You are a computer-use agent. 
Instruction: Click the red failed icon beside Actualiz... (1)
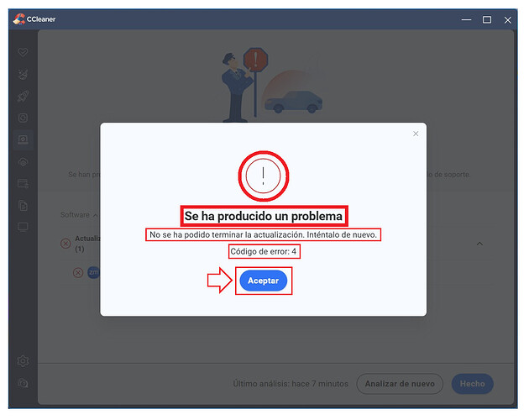[x=65, y=244]
